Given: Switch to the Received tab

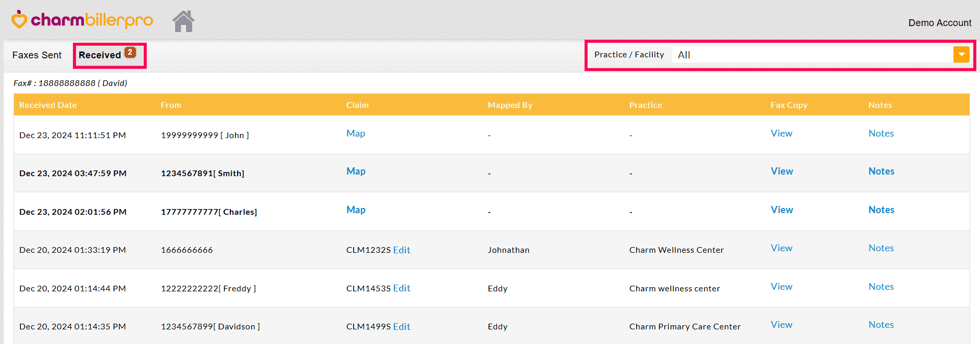Looking at the screenshot, I should click(x=100, y=55).
